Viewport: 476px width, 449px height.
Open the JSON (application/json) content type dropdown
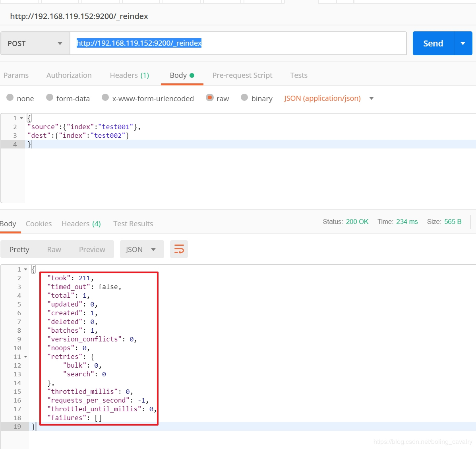click(x=329, y=98)
